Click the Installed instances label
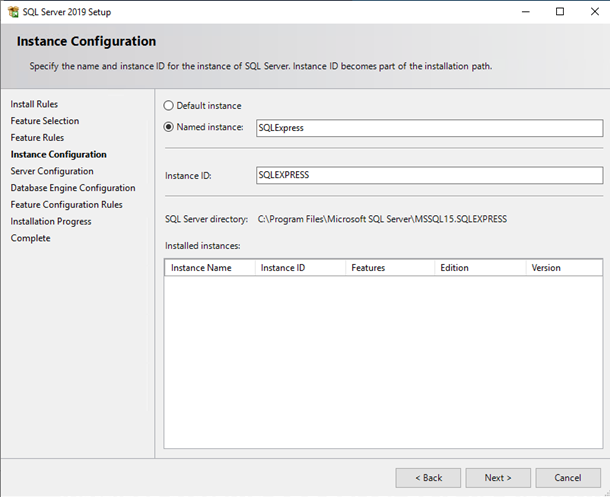Image resolution: width=610 pixels, height=497 pixels. (203, 246)
